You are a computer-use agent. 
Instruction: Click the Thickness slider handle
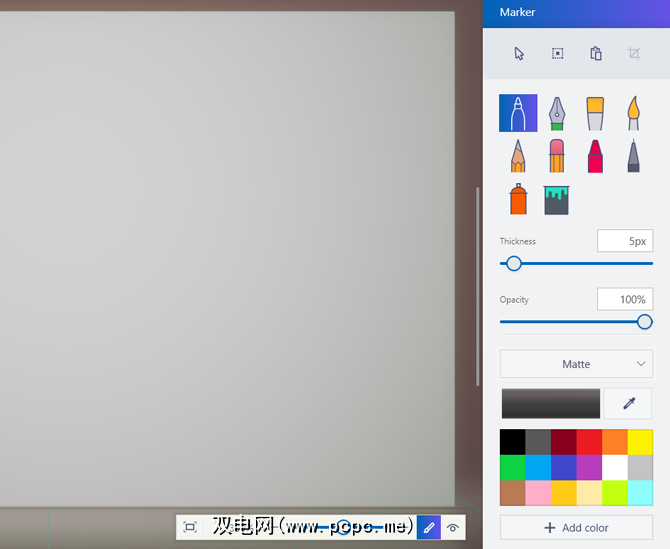[x=514, y=264]
